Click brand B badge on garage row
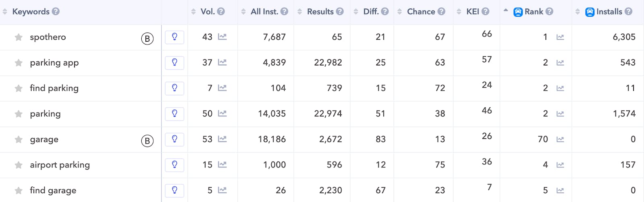The image size is (644, 202). tap(147, 141)
